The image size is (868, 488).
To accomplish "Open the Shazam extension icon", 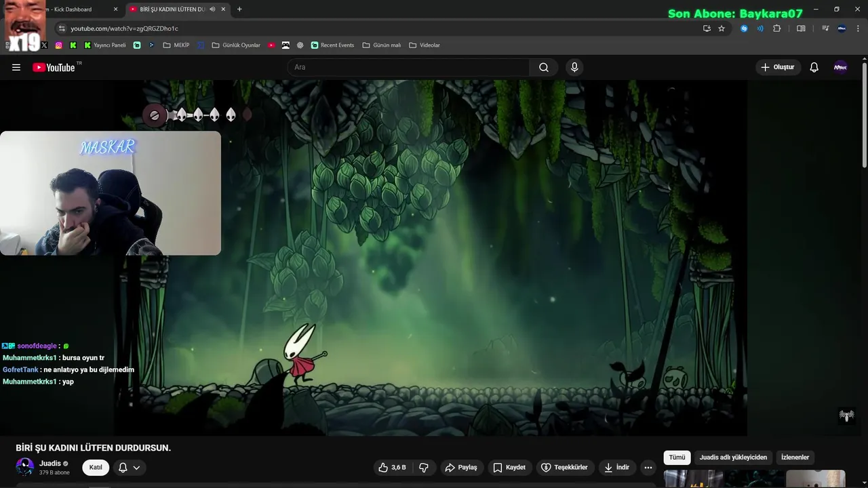I will tap(744, 28).
